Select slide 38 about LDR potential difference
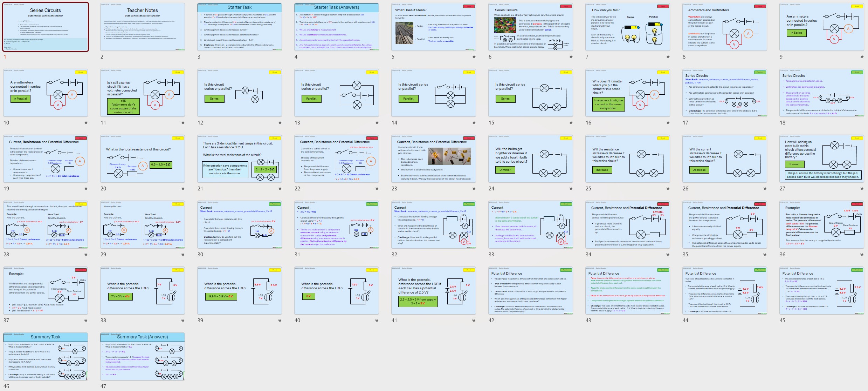The height and width of the screenshot is (391, 868). [x=143, y=291]
